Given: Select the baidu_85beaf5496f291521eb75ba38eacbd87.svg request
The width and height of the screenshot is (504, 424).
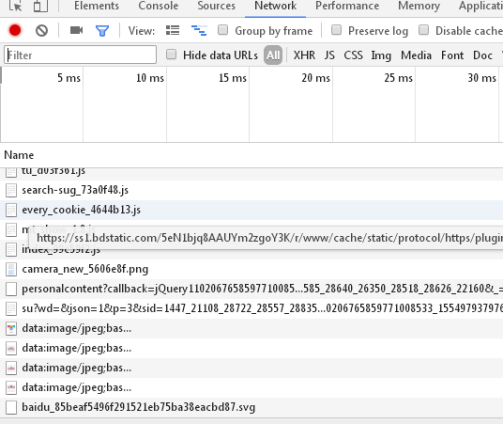Looking at the screenshot, I should (x=252, y=407).
